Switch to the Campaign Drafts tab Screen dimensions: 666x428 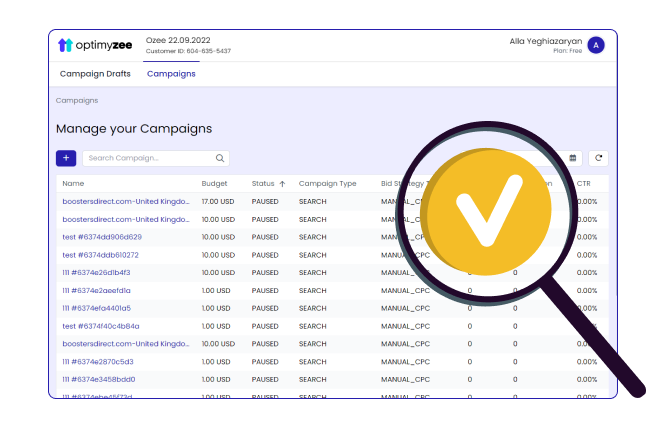[95, 74]
